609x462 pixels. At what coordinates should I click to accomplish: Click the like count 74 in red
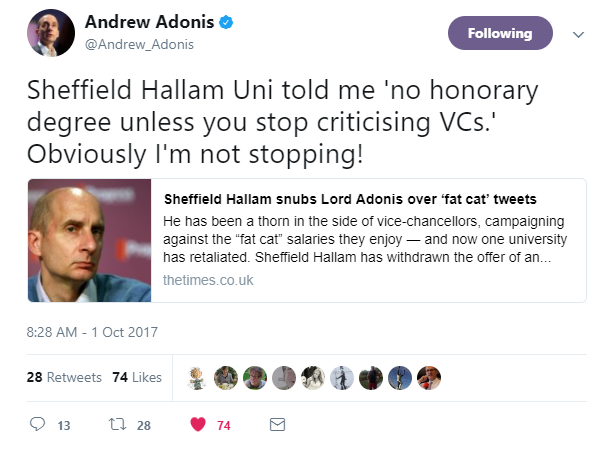[x=224, y=425]
